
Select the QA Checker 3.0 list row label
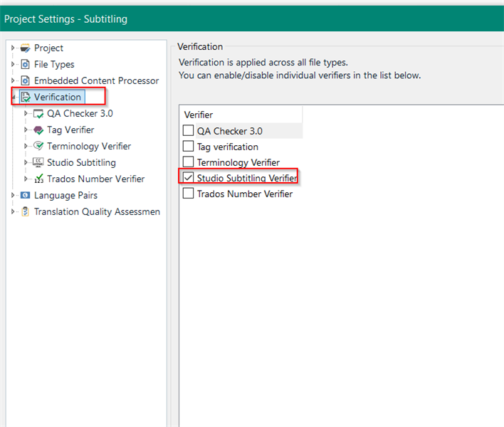229,131
